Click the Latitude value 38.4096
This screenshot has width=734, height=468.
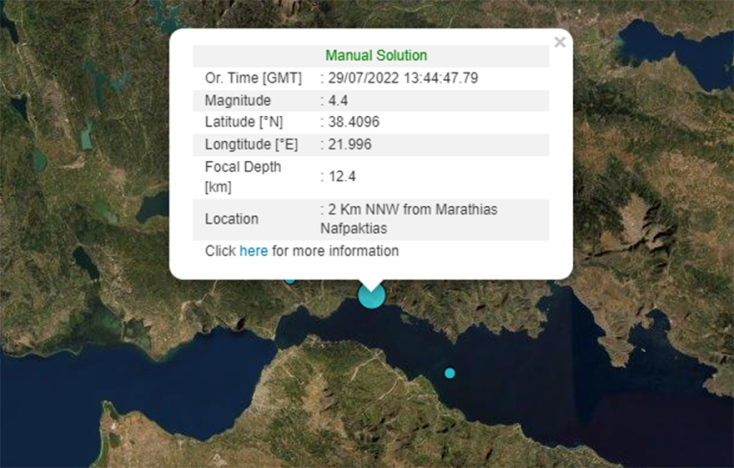tap(354, 122)
